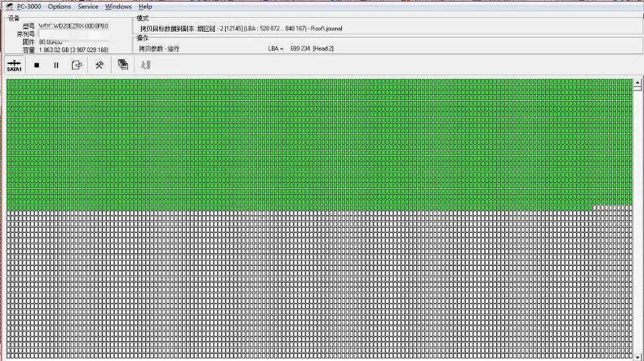644x361 pixels.
Task: Click the firmware value starting 80.00
Action: coord(51,42)
